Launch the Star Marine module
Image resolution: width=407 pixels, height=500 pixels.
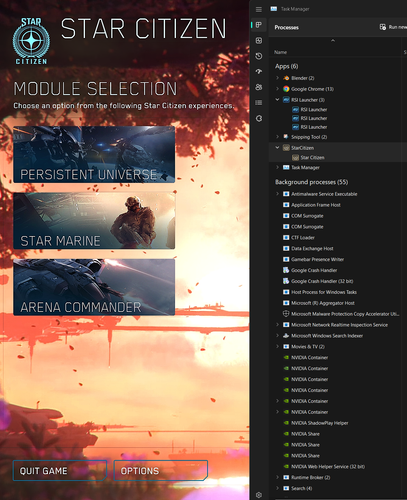(x=94, y=221)
